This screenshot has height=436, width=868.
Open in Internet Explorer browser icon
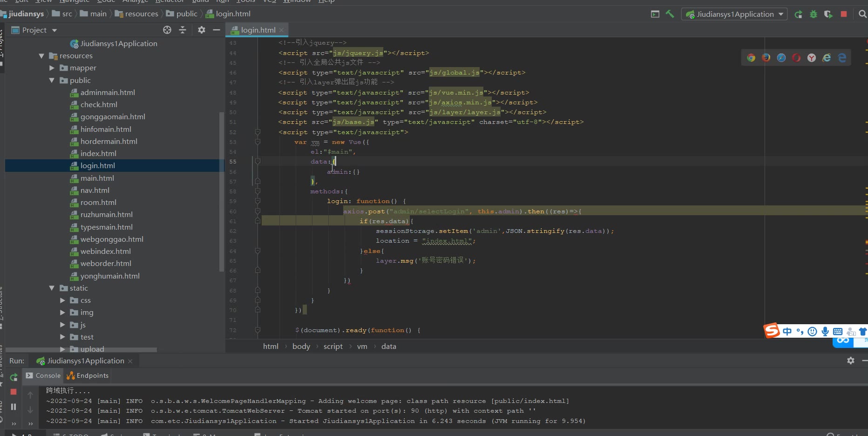point(827,58)
